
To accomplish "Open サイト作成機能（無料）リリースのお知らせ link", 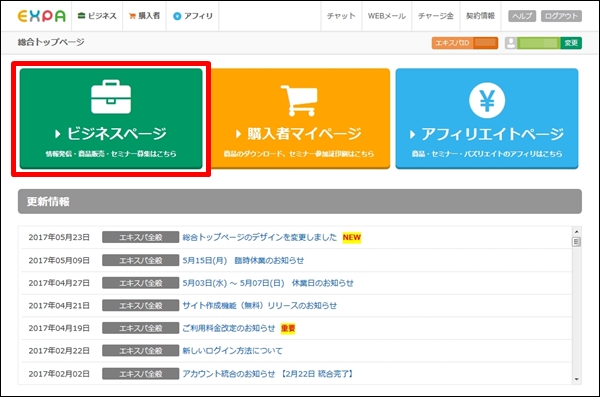I will pyautogui.click(x=259, y=306).
